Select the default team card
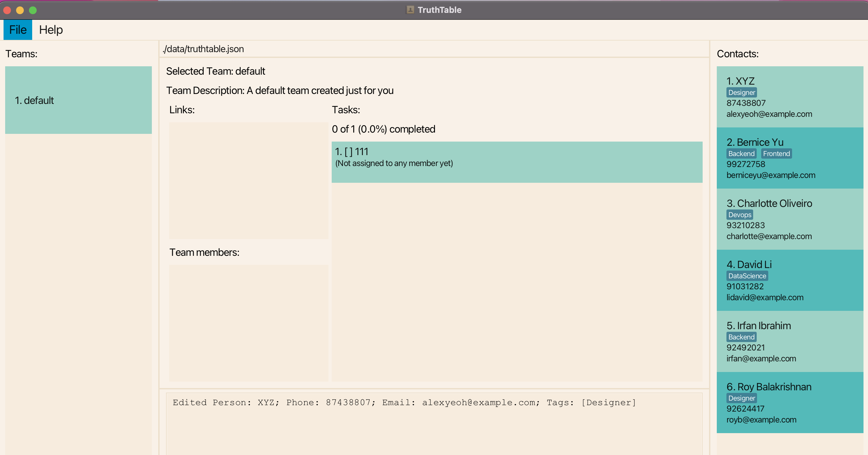 tap(78, 100)
